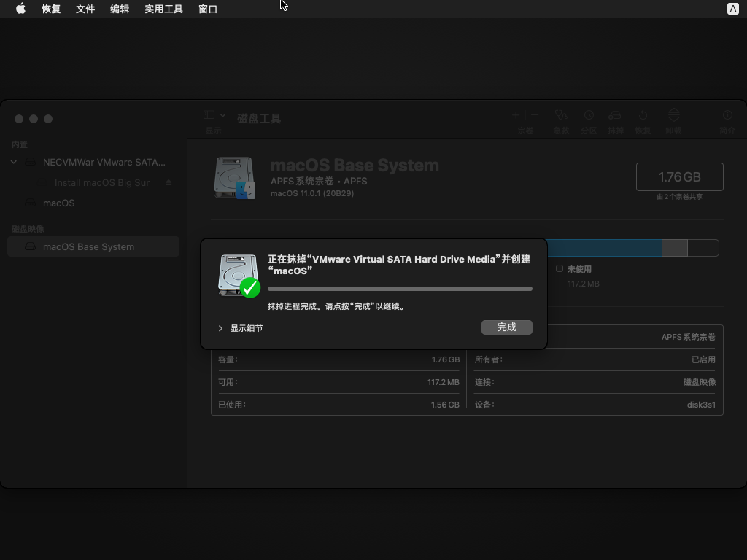
Task: Click the 恢复 restore toolbar icon
Action: (643, 115)
